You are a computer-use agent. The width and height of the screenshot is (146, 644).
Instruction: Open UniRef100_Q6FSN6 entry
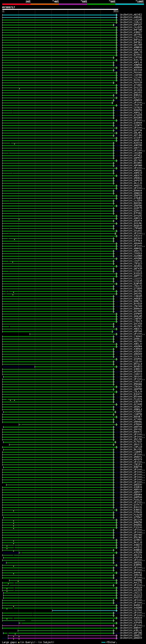pyautogui.click(x=131, y=633)
